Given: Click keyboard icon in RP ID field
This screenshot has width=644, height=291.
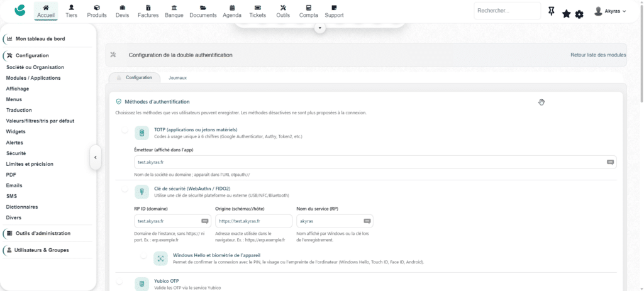Looking at the screenshot, I should [205, 221].
